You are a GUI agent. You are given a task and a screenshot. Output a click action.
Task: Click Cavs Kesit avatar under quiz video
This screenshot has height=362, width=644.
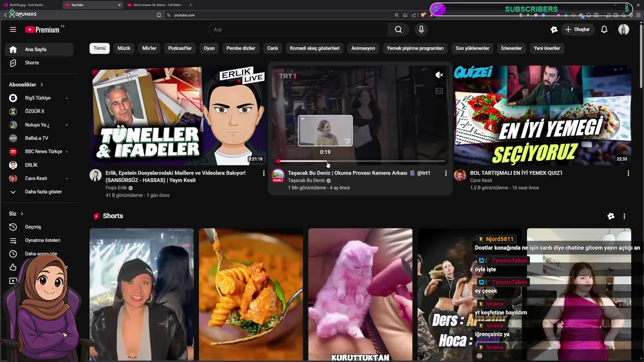(460, 175)
